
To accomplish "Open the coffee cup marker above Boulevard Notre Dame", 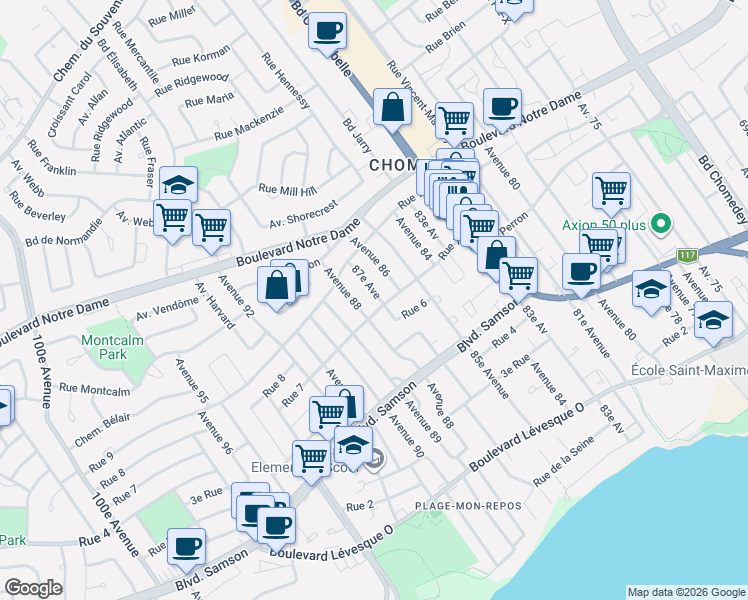I will 502,108.
